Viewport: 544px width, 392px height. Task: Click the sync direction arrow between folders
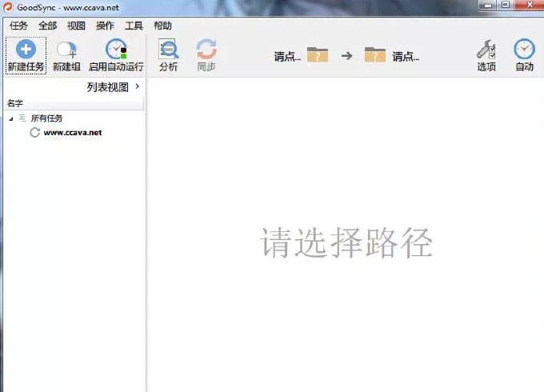click(346, 56)
